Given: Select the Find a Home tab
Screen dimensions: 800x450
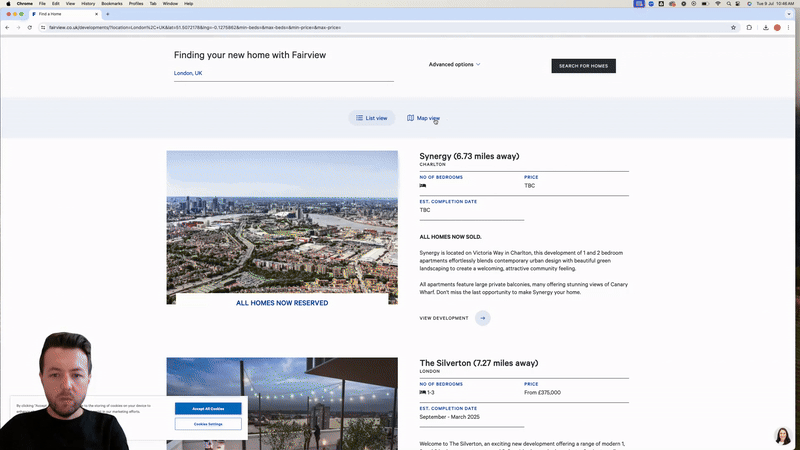Looking at the screenshot, I should pos(60,15).
